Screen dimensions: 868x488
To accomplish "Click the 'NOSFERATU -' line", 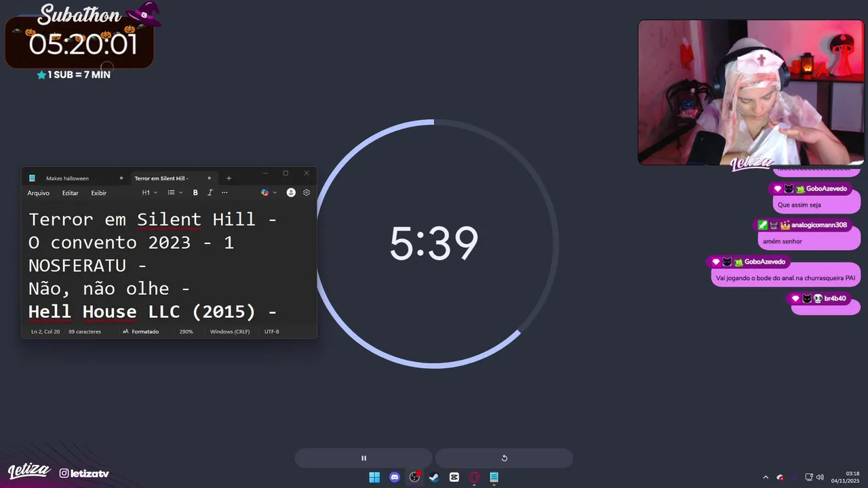I will pos(87,266).
